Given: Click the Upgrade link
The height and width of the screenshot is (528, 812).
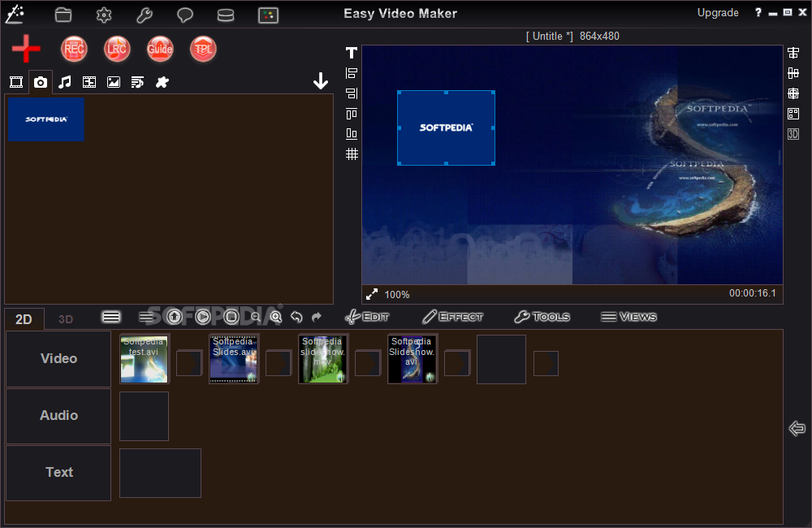Looking at the screenshot, I should [718, 13].
